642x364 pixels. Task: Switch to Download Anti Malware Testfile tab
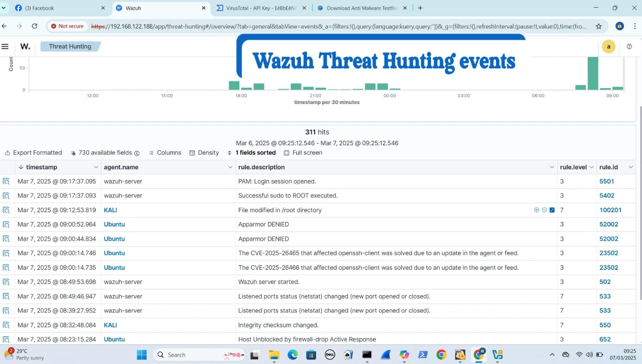(362, 8)
